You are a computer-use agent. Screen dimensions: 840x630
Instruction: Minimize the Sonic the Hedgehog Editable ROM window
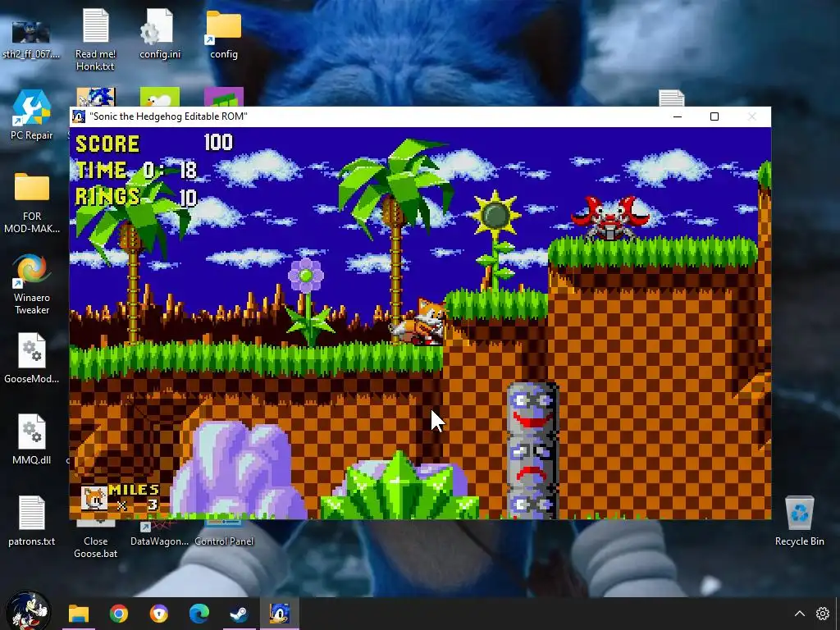pyautogui.click(x=678, y=116)
